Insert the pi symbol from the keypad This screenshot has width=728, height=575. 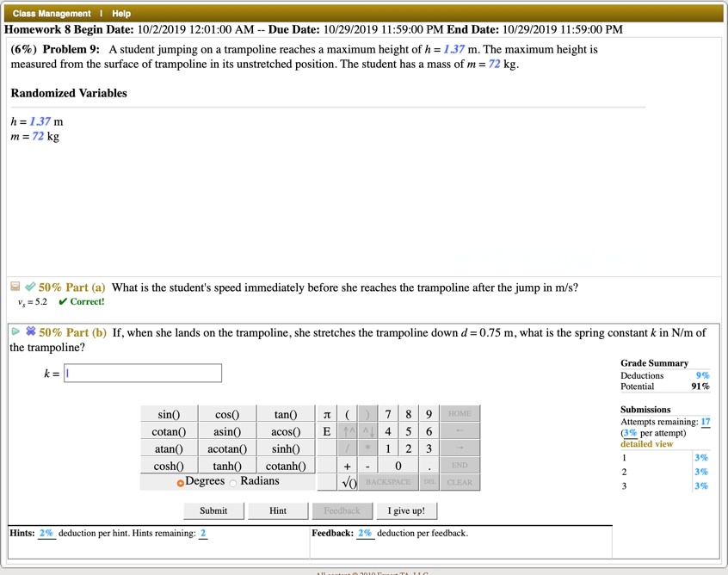[327, 414]
